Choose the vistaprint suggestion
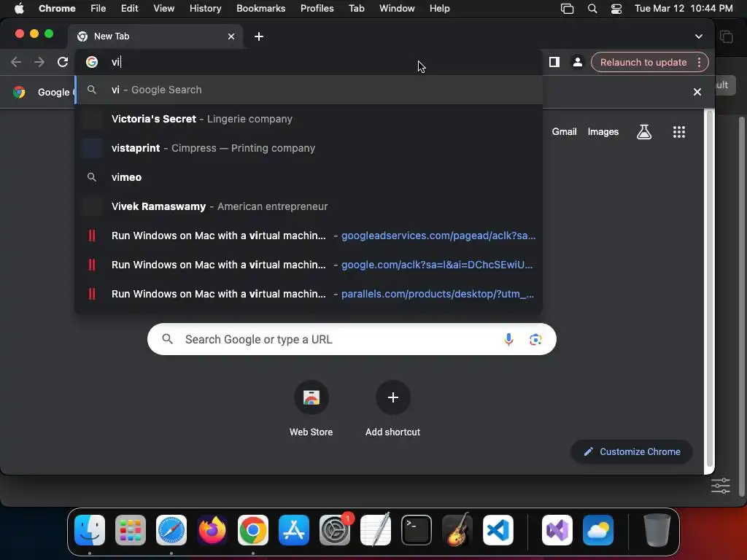The image size is (747, 560). 309,148
